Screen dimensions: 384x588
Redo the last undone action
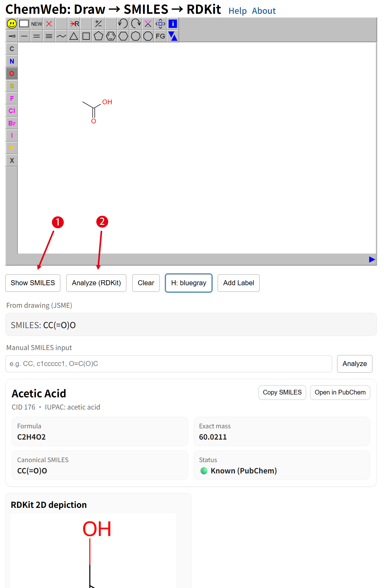[x=136, y=24]
